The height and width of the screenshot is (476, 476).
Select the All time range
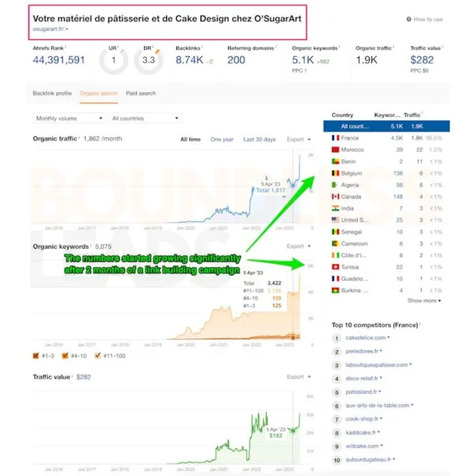pyautogui.click(x=191, y=139)
